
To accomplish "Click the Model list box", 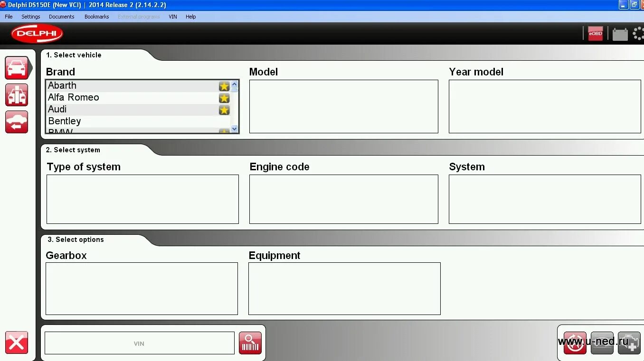I will [x=344, y=106].
